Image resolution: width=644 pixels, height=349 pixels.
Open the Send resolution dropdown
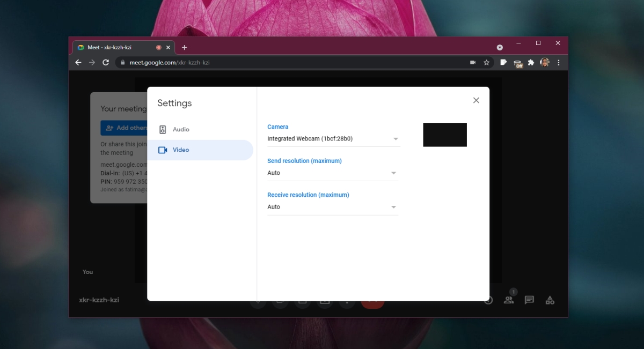click(x=333, y=173)
